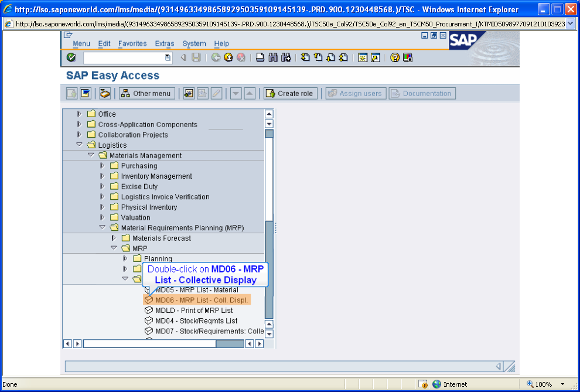Click the Generate Shortcut icon
The image size is (580, 392).
click(376, 57)
